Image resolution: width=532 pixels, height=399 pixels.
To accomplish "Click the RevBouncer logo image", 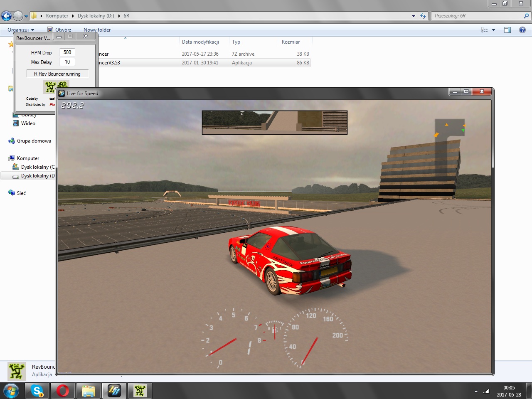I will [x=56, y=86].
